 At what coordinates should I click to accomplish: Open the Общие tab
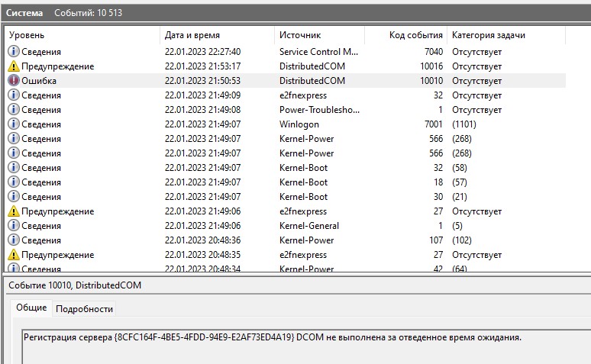(31, 308)
